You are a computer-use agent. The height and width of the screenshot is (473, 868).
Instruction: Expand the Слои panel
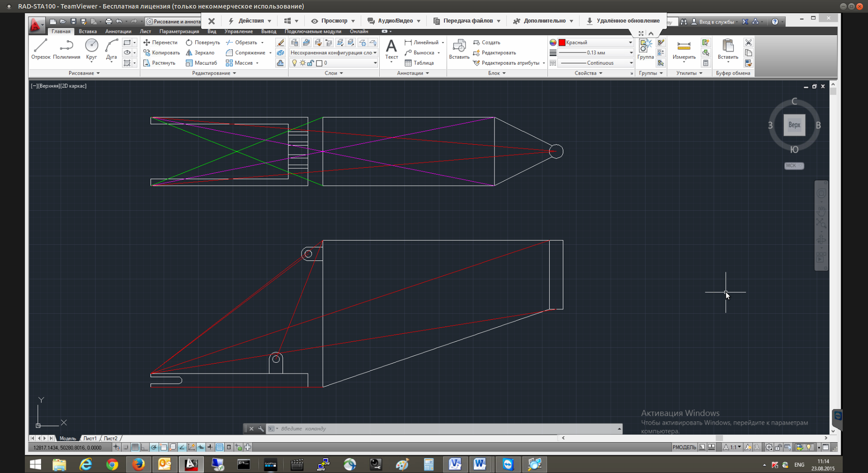click(x=334, y=73)
